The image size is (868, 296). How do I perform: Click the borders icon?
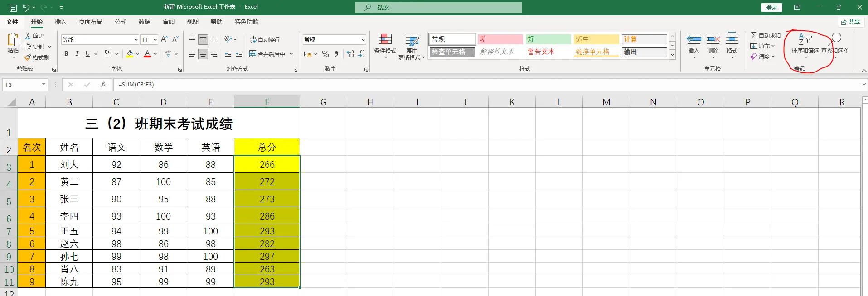click(x=109, y=54)
